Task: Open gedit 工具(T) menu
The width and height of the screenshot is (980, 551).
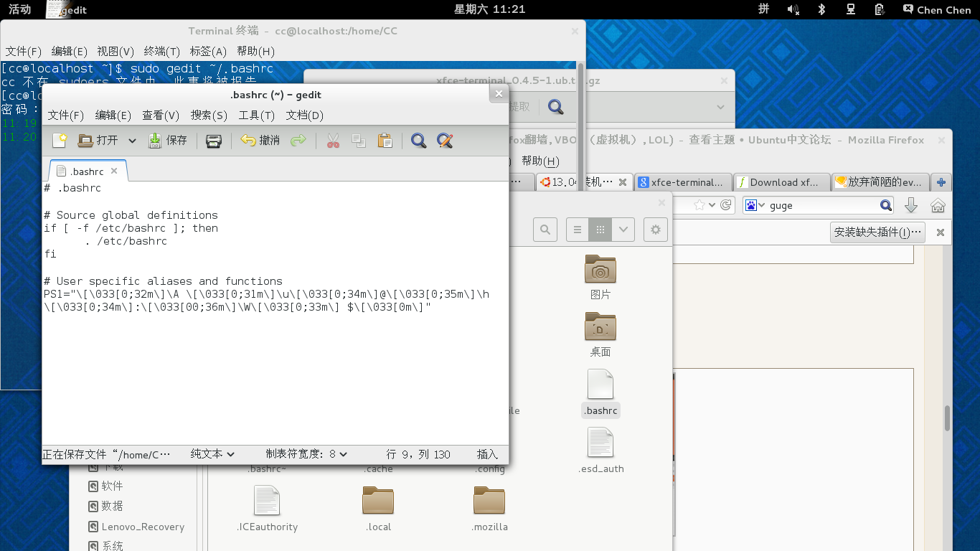Action: (257, 115)
